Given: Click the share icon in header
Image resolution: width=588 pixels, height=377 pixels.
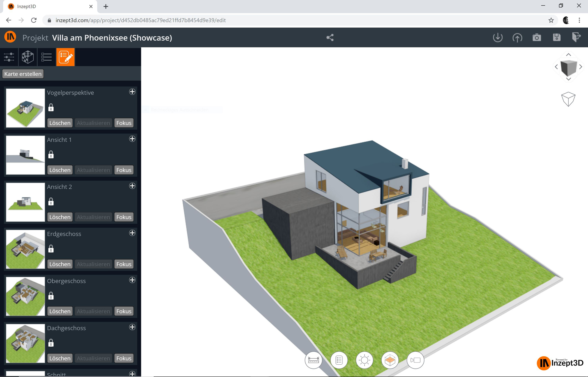Looking at the screenshot, I should 330,37.
